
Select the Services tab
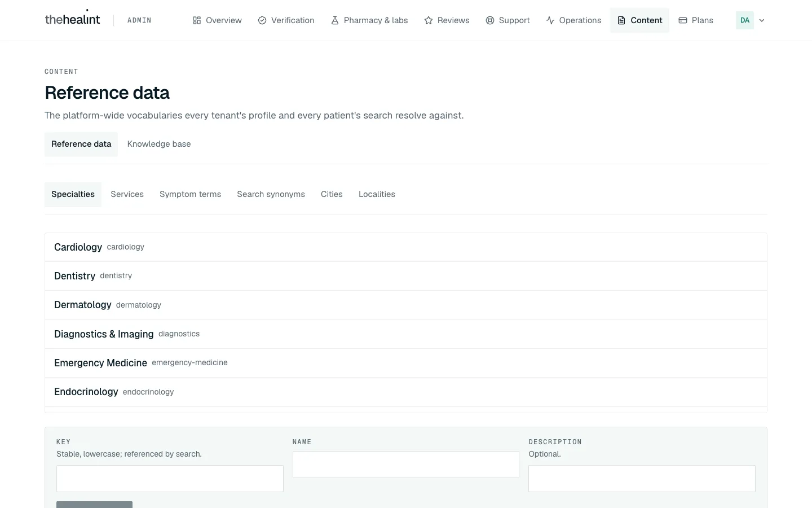click(127, 194)
